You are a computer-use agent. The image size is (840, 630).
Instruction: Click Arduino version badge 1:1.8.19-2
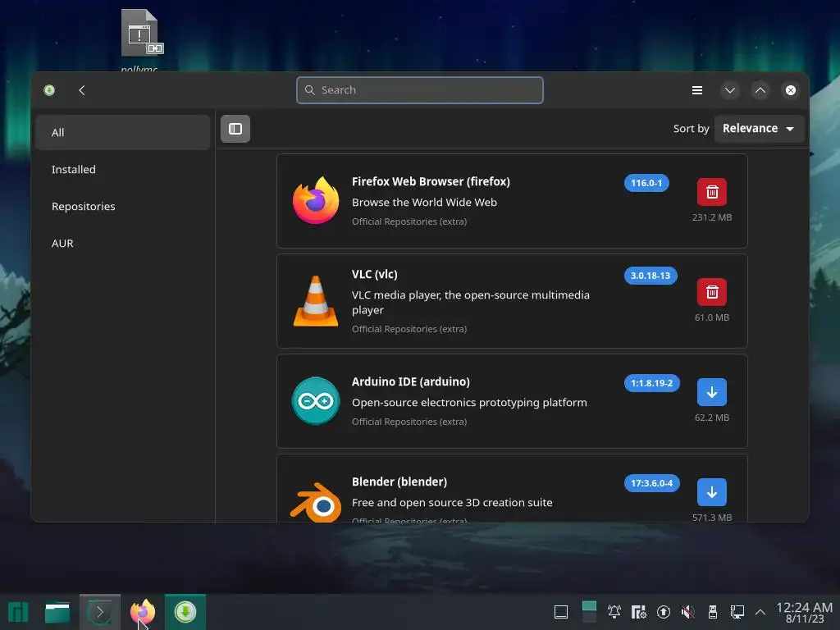[x=651, y=383]
